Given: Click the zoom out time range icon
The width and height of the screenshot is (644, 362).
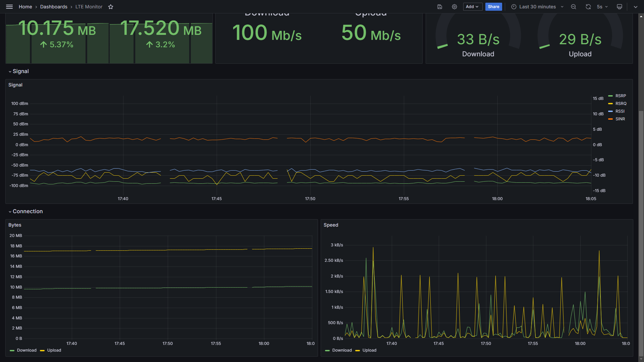Looking at the screenshot, I should (x=574, y=7).
